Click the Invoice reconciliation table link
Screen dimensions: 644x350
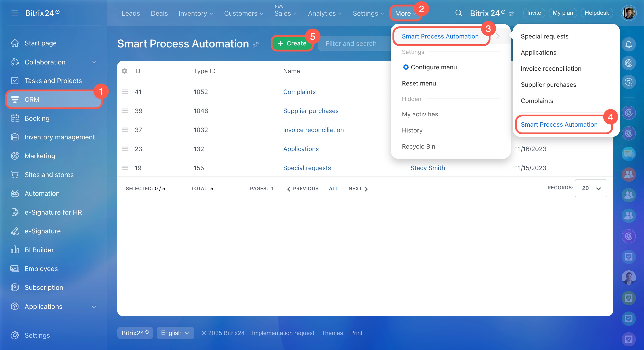click(313, 130)
